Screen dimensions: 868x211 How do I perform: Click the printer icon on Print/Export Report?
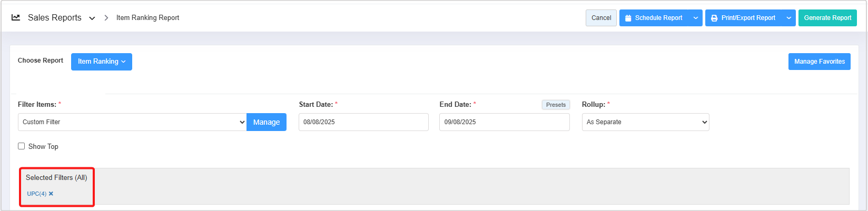tap(714, 18)
